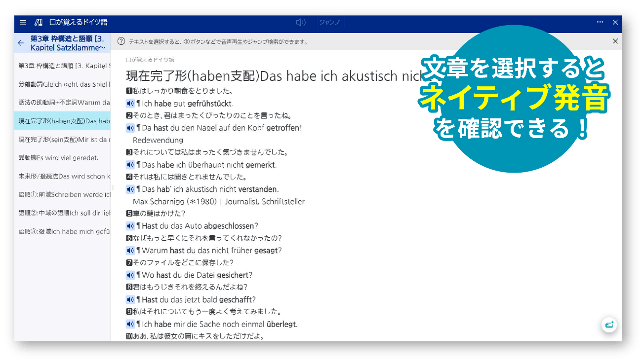
Task: Open the ellipsis options menu
Action: 600,22
